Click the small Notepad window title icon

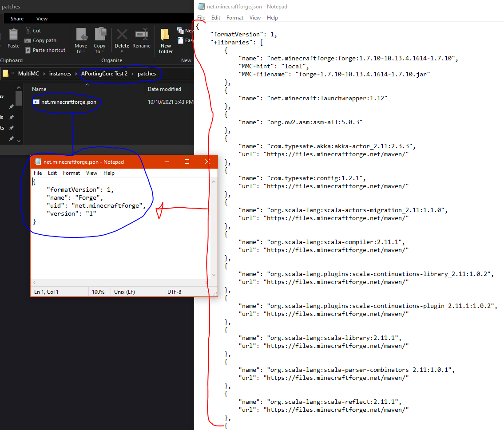(38, 162)
